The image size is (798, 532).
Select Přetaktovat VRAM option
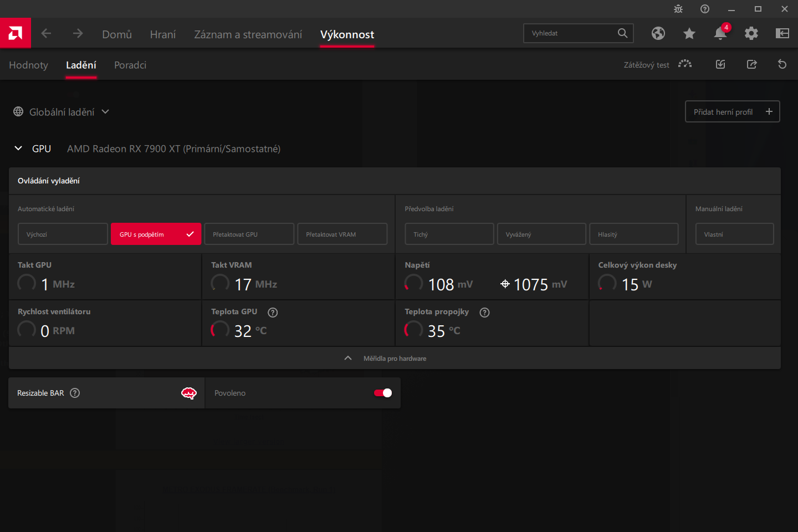[342, 234]
